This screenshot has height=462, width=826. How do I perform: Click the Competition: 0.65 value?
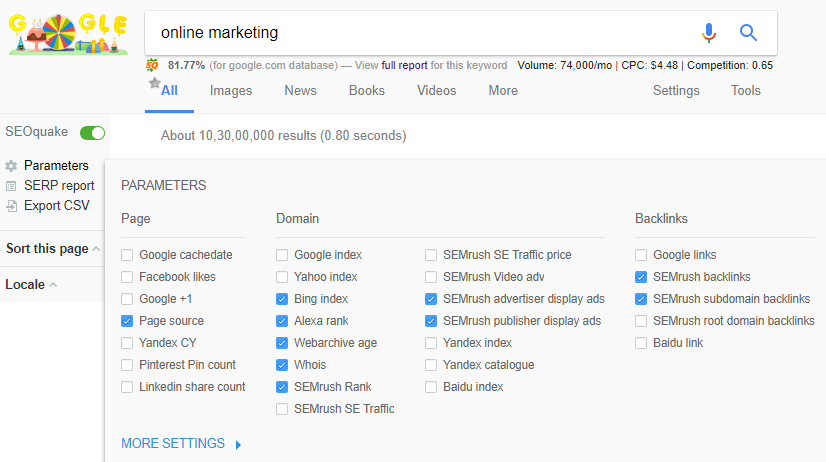pos(730,65)
